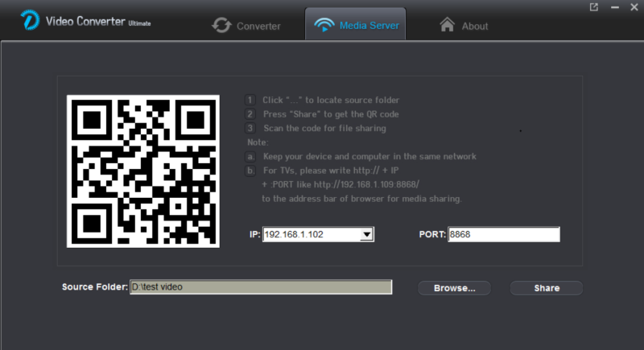
Task: Click the Browse... button
Action: tap(454, 288)
